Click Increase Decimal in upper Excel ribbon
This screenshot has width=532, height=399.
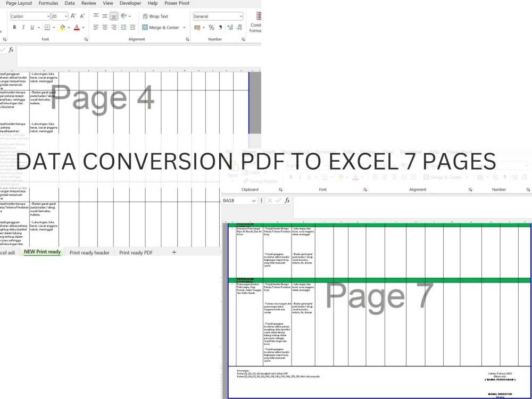pos(230,27)
